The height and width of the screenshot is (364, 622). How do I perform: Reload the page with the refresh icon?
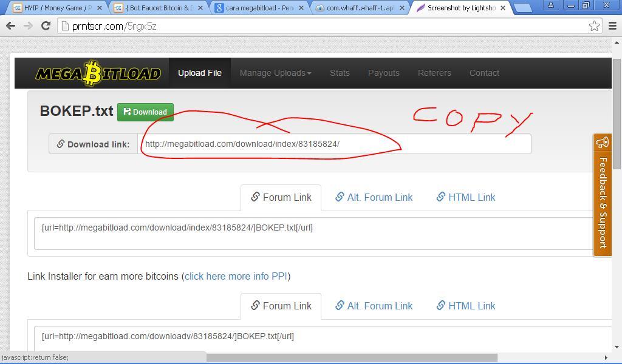pos(46,26)
